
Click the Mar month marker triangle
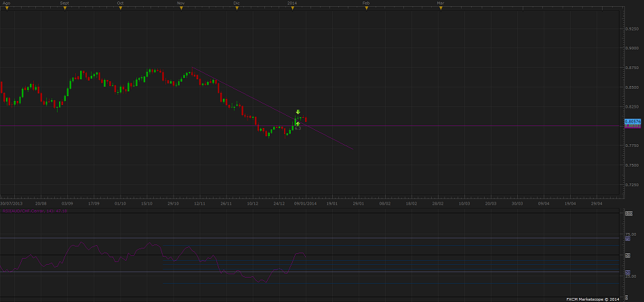click(x=441, y=8)
